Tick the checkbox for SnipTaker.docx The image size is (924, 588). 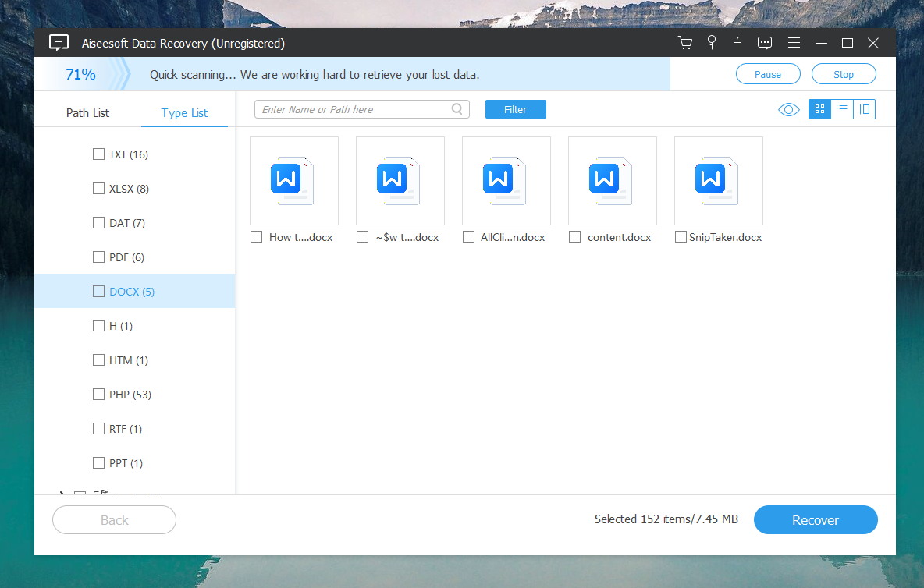coord(681,237)
